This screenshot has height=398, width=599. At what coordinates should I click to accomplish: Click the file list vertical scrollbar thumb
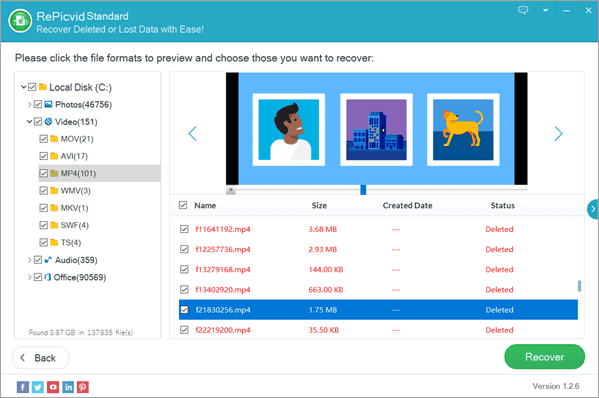pyautogui.click(x=580, y=286)
